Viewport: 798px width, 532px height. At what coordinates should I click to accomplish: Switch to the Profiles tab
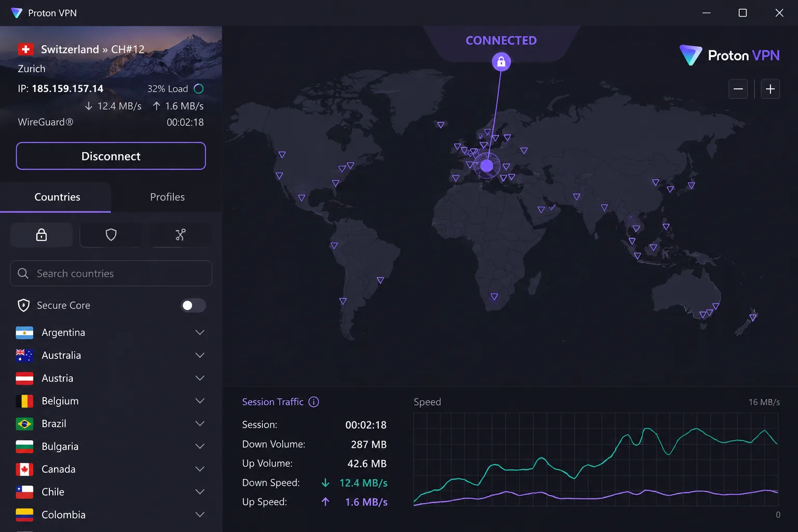(x=167, y=197)
